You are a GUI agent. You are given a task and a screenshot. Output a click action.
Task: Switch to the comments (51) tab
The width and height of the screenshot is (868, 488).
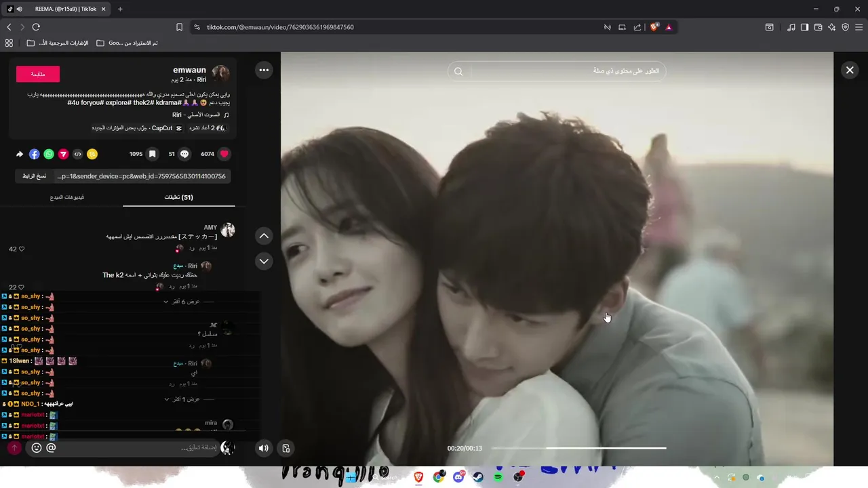(179, 197)
